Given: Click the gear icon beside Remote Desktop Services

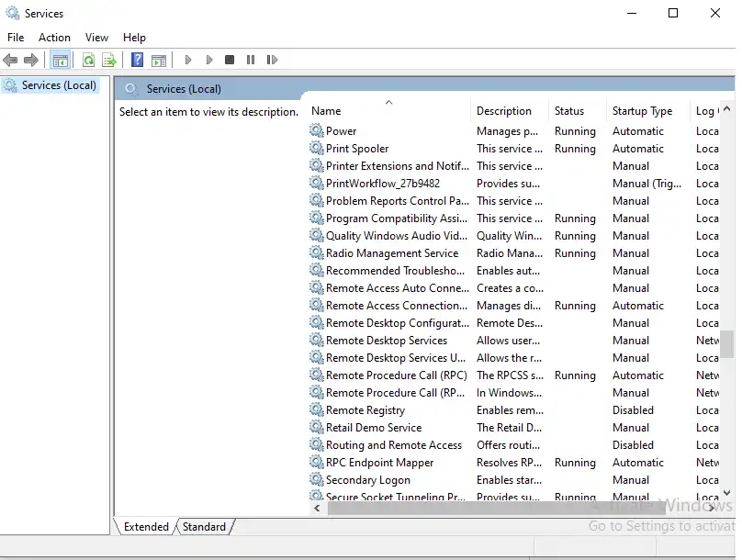Looking at the screenshot, I should click(317, 340).
